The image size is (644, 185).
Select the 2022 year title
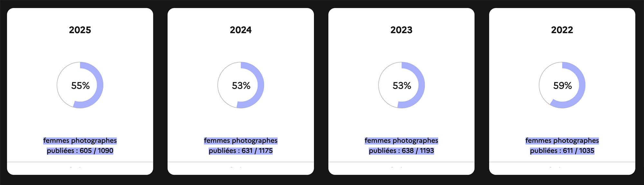pyautogui.click(x=562, y=30)
